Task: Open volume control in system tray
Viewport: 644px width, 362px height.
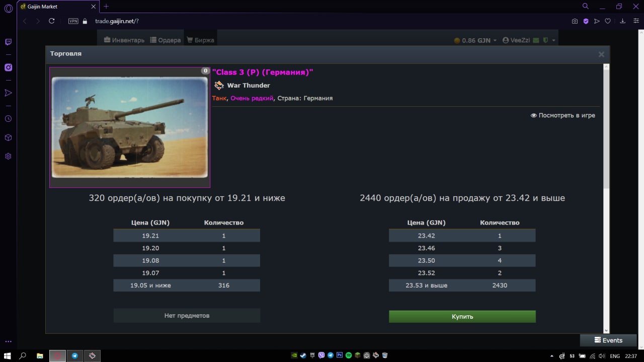Action: click(602, 356)
